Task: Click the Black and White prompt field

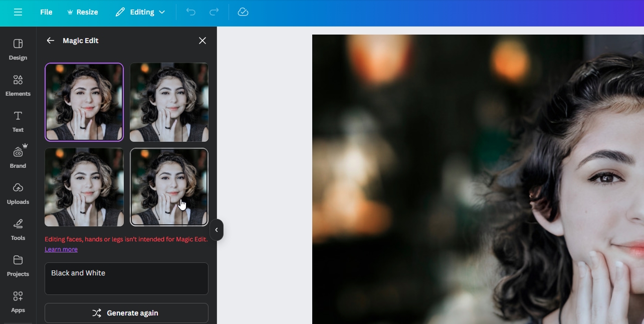Action: 126,278
